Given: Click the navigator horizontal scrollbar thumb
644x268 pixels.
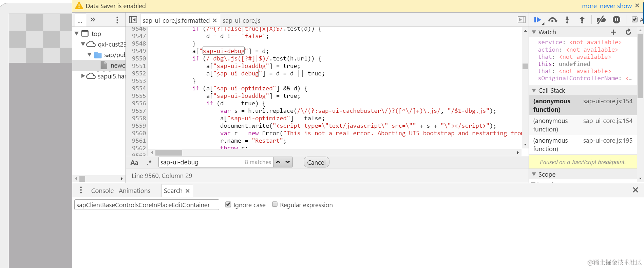Looking at the screenshot, I should [x=82, y=179].
